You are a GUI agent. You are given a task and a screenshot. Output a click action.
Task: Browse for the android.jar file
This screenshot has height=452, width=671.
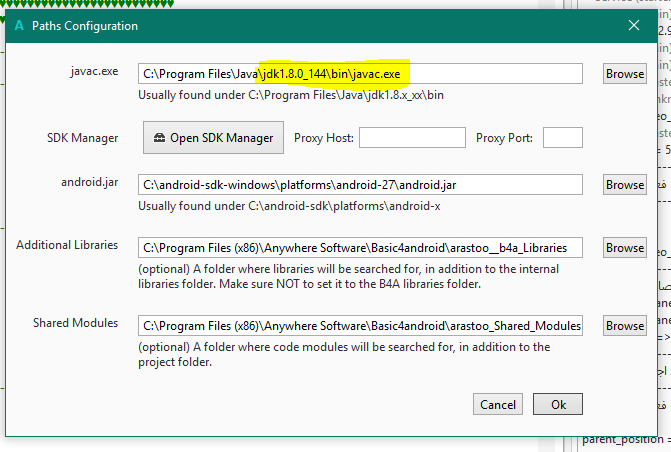click(x=624, y=185)
